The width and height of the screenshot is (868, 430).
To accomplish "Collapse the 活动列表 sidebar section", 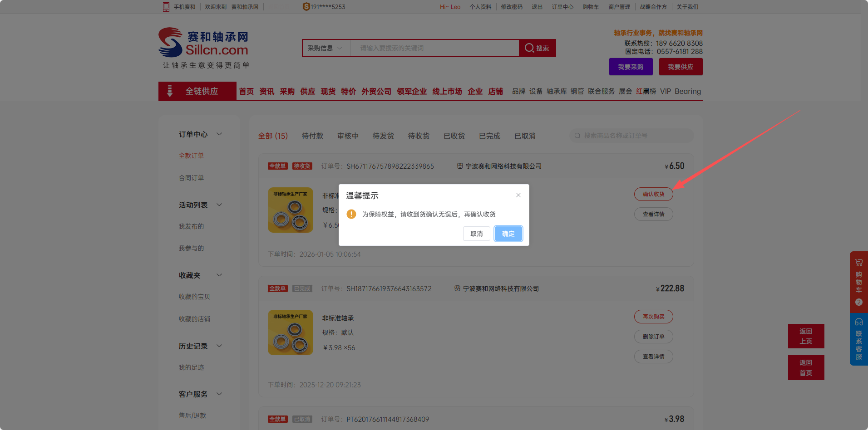I will (x=219, y=205).
